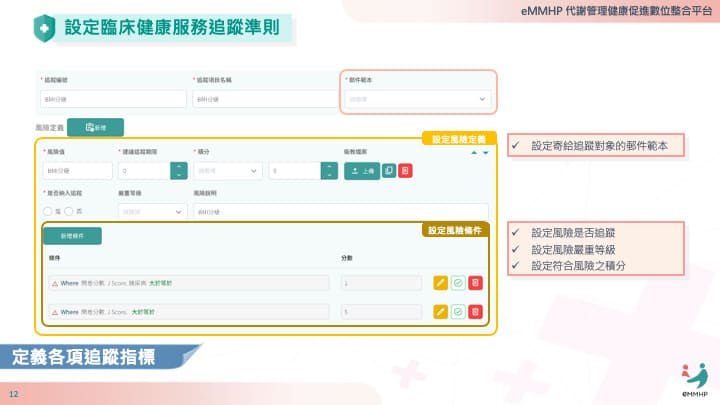Delete the first condition row
This screenshot has width=720, height=405.
tap(475, 283)
